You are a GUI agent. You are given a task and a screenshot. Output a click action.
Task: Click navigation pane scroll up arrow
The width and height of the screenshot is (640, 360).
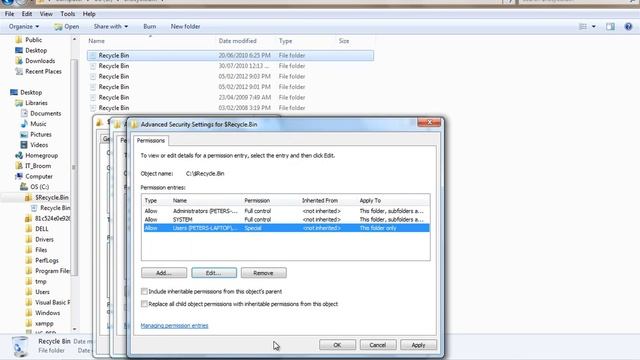(x=74, y=39)
